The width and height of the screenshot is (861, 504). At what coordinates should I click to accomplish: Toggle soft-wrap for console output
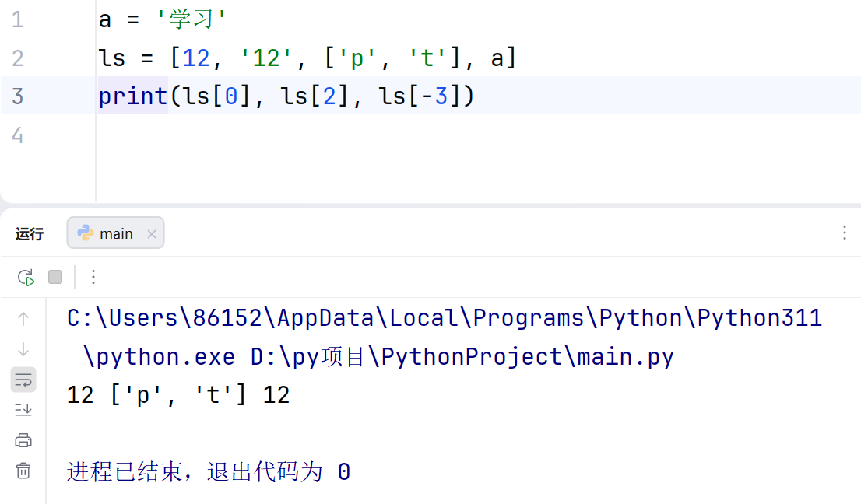click(x=23, y=380)
